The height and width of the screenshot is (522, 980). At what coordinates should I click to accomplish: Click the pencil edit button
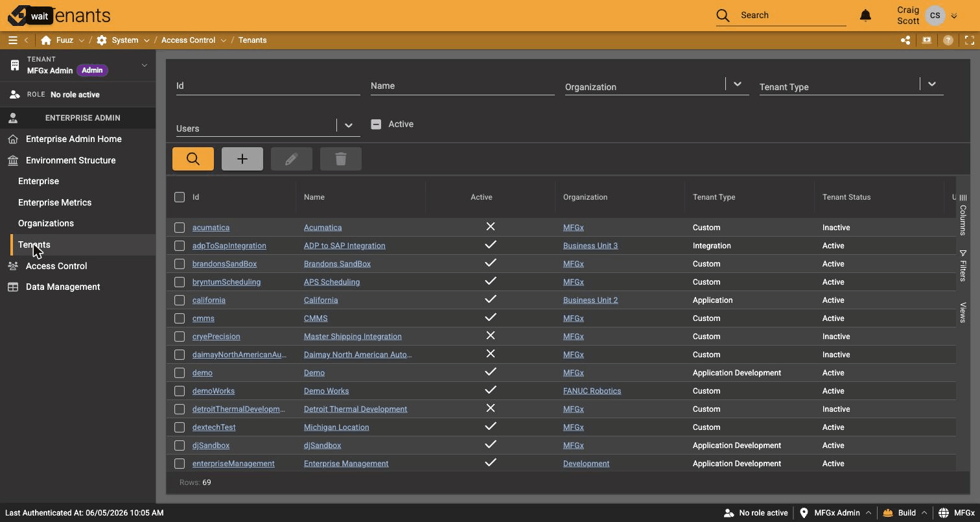292,159
